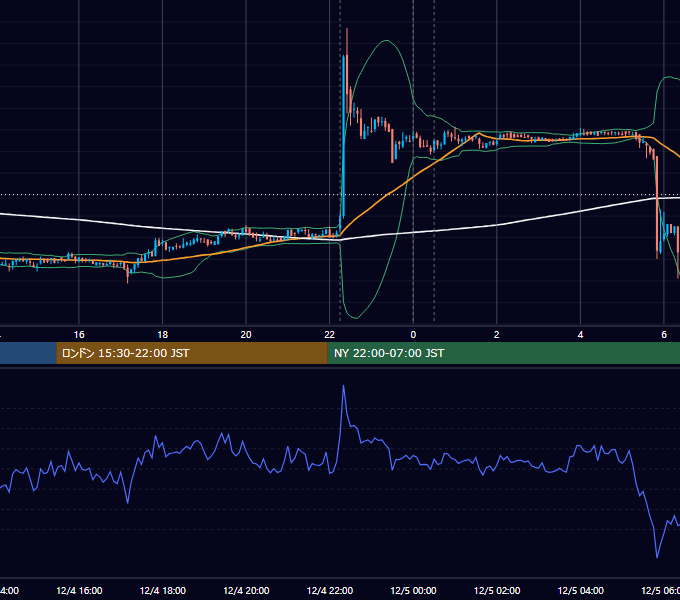Click the tall spike candle just after 22:00
This screenshot has width=680, height=600.
click(x=344, y=137)
